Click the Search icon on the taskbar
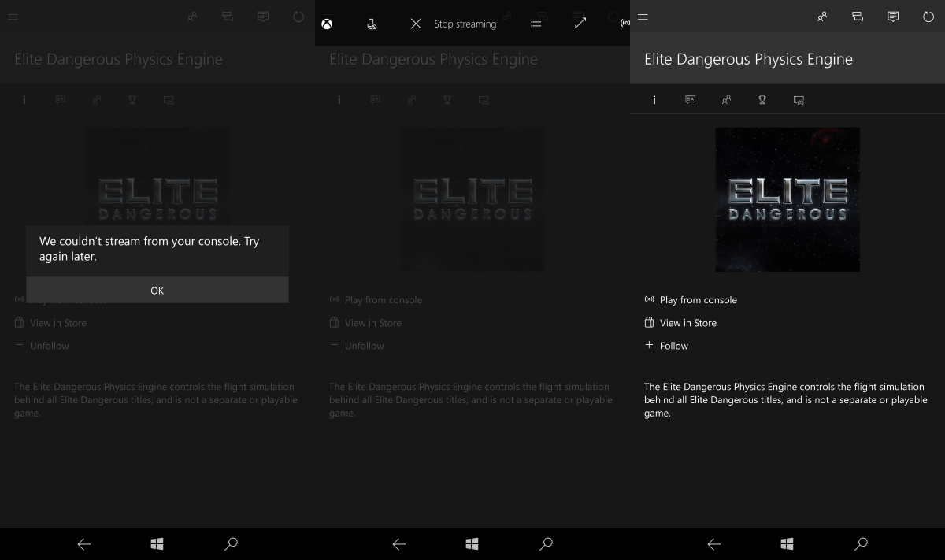Image resolution: width=945 pixels, height=560 pixels. click(x=861, y=543)
